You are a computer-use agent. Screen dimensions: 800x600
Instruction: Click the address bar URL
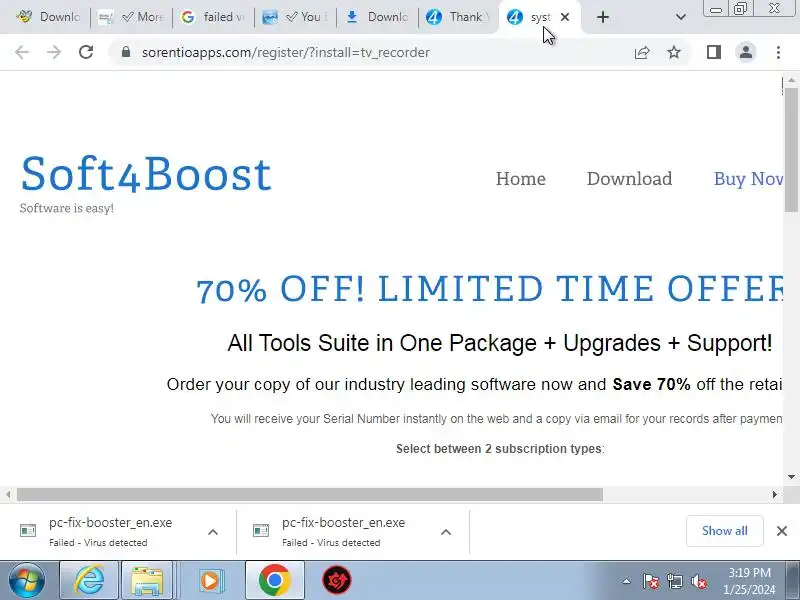pos(286,52)
